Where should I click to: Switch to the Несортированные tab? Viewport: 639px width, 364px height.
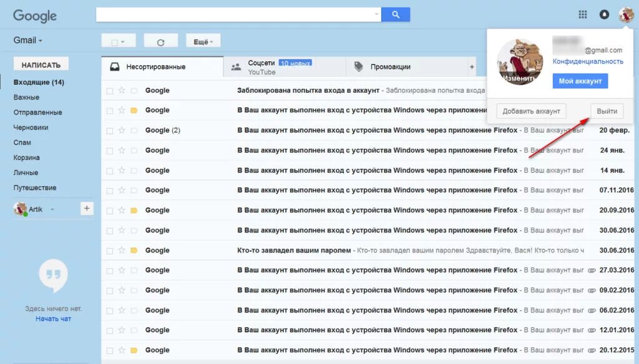[162, 67]
